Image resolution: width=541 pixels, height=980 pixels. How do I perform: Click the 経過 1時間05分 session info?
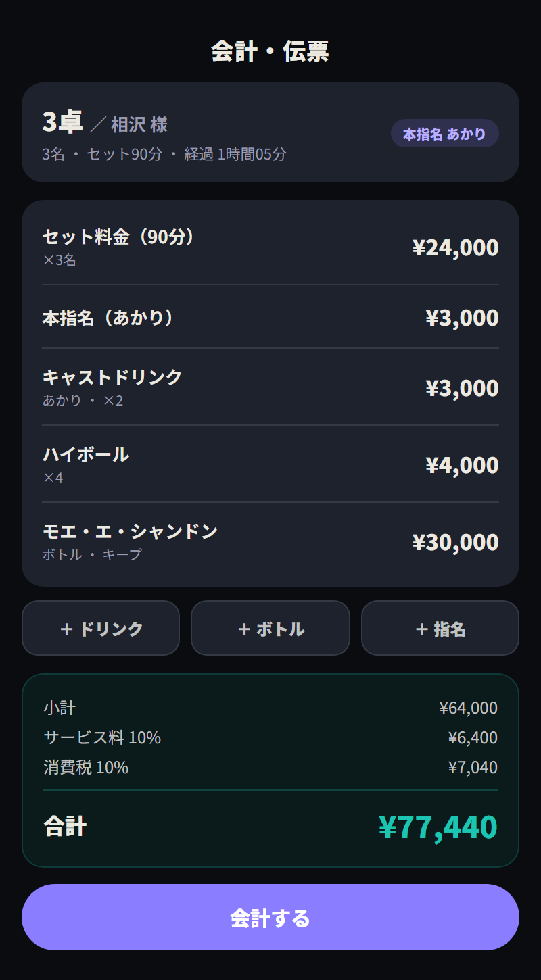point(235,154)
